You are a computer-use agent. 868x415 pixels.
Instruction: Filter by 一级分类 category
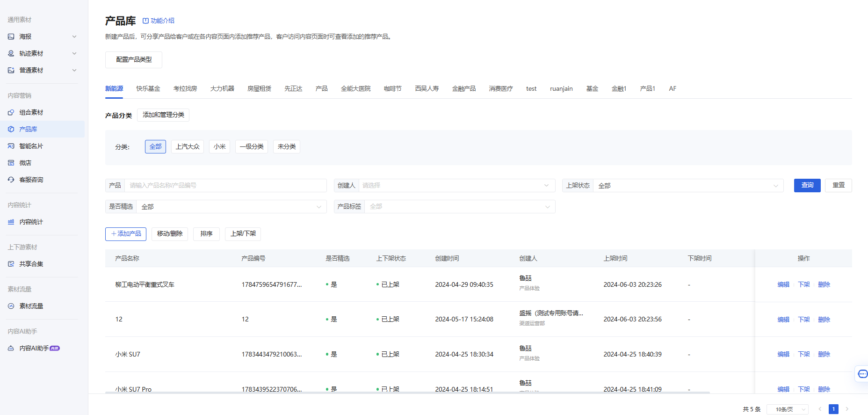(252, 146)
